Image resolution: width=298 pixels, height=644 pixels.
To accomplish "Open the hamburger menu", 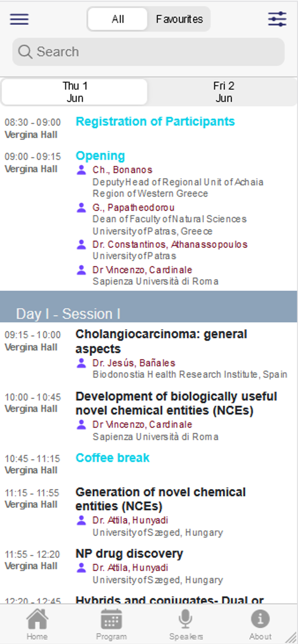I will [19, 19].
